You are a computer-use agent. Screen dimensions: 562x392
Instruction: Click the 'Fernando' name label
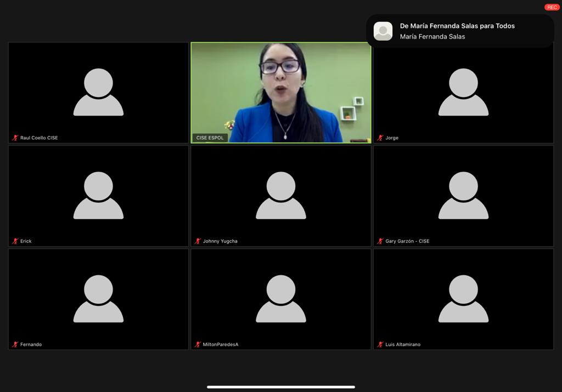31,344
